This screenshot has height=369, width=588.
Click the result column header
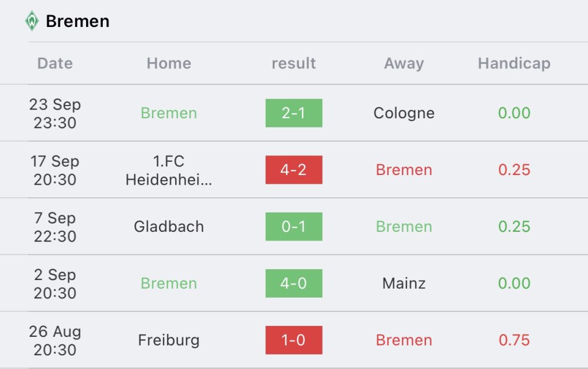point(293,63)
